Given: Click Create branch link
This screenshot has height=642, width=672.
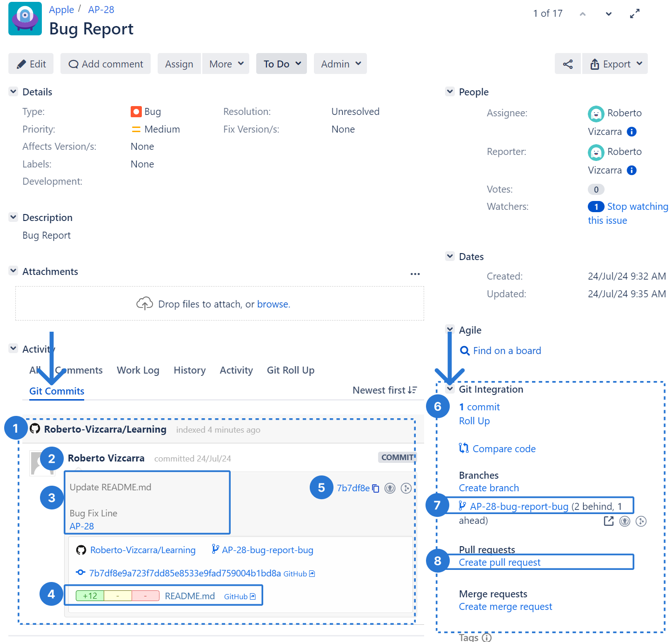Looking at the screenshot, I should (489, 488).
